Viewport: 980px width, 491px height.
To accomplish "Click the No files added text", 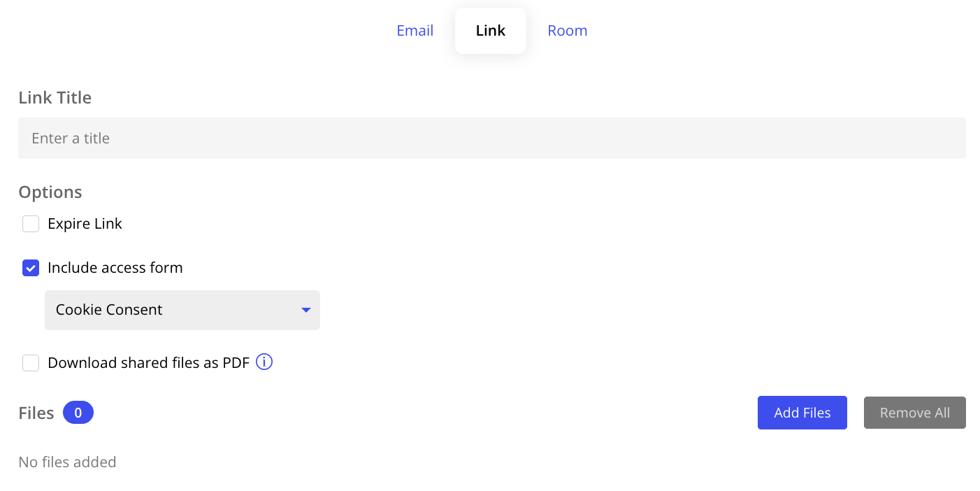I will coord(67,462).
